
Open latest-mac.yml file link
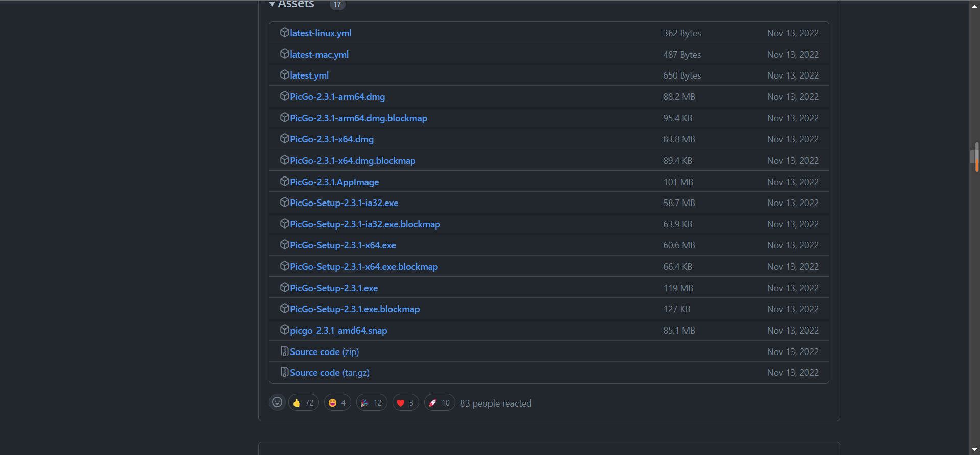click(319, 55)
